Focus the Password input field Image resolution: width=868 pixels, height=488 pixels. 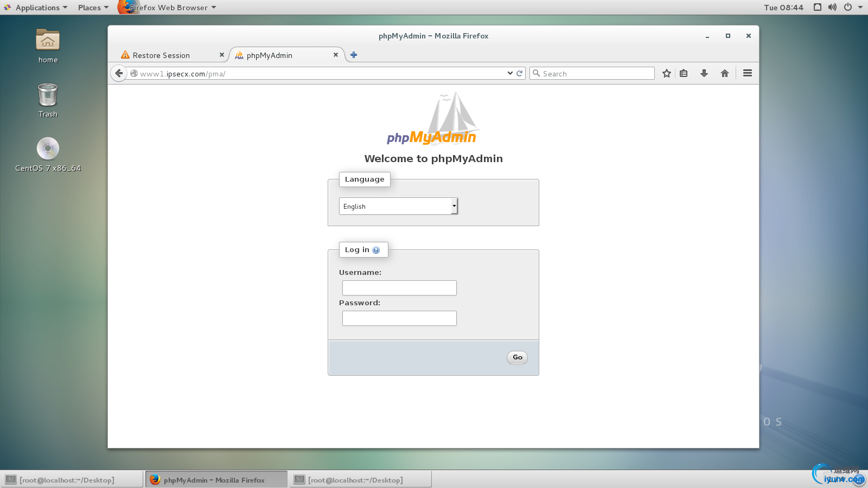pyautogui.click(x=399, y=318)
